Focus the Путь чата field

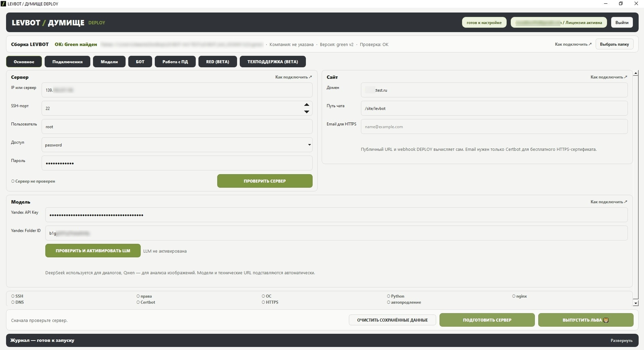pos(494,108)
